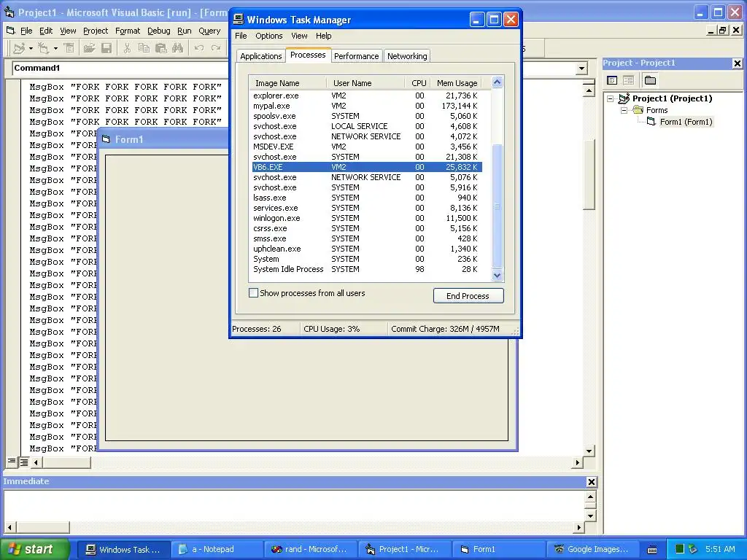The width and height of the screenshot is (747, 560).
Task: Click the Paste clipboard icon
Action: click(x=161, y=48)
